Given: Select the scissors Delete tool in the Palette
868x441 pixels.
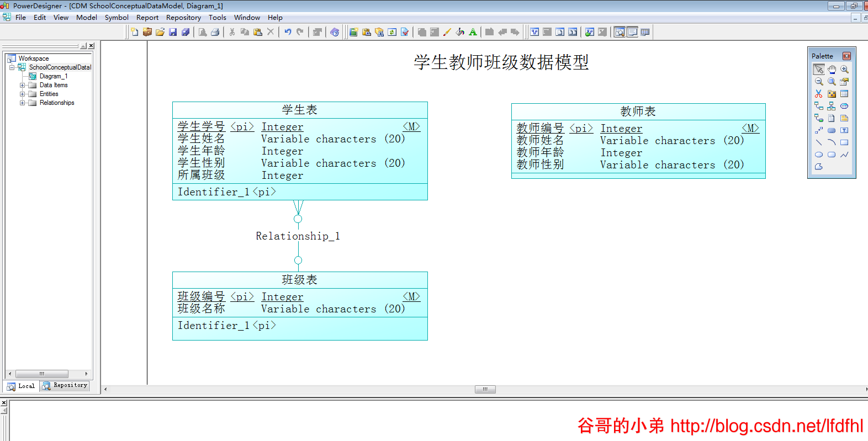Looking at the screenshot, I should tap(819, 94).
